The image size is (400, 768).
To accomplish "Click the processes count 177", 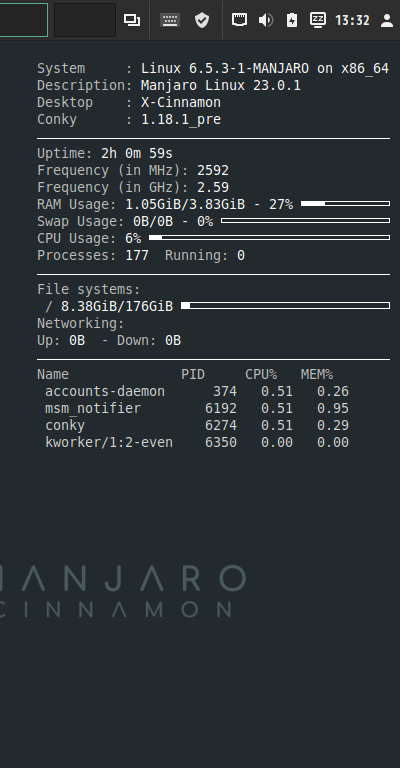I will 137,255.
